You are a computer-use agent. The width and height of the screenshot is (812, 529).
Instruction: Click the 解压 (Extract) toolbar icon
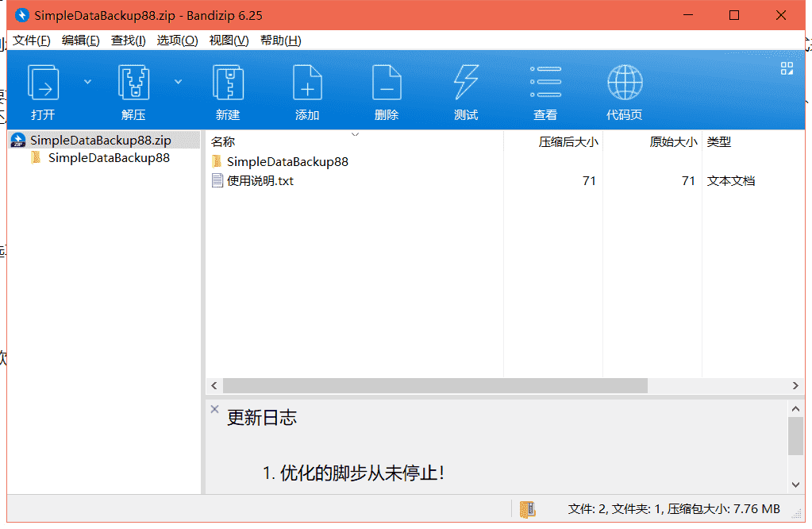pos(133,83)
